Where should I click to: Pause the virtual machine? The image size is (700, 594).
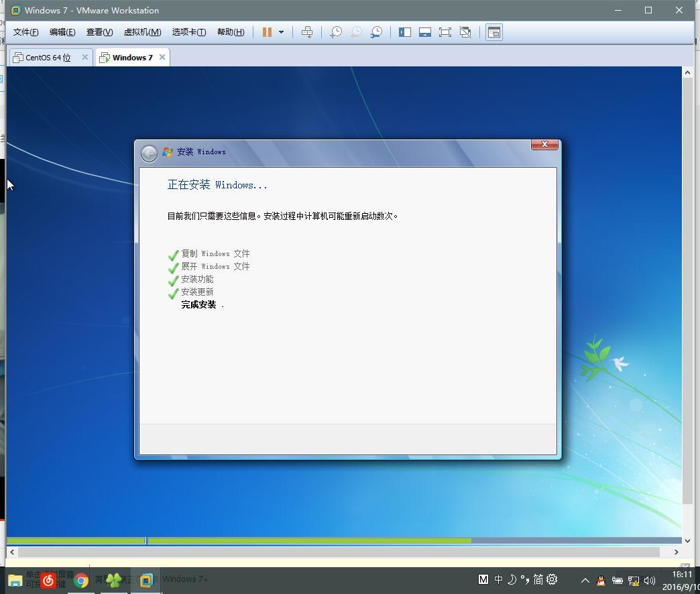267,32
